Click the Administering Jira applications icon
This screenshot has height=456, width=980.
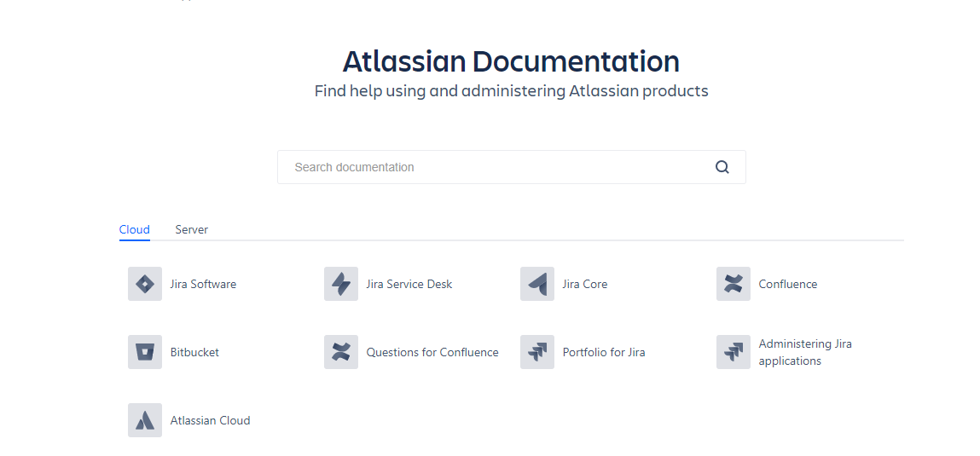pyautogui.click(x=734, y=352)
